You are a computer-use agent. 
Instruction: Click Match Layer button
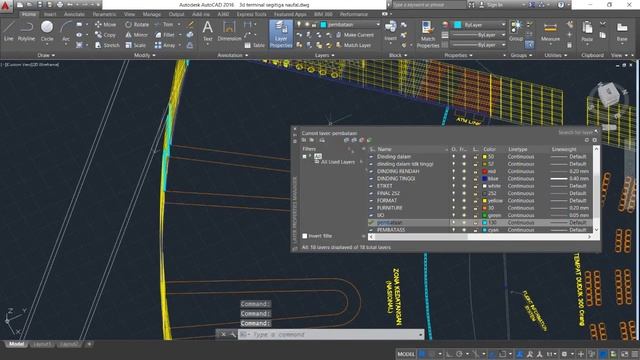353,45
